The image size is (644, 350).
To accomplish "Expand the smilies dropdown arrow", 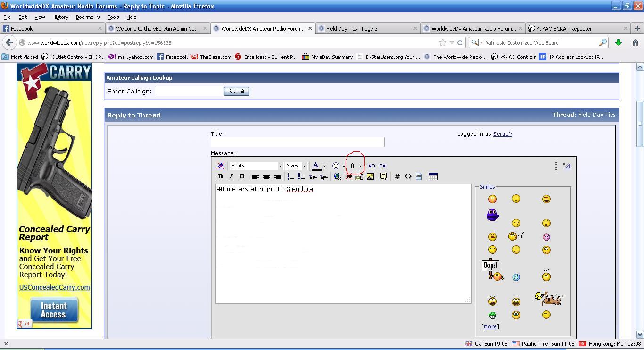I will pos(344,166).
